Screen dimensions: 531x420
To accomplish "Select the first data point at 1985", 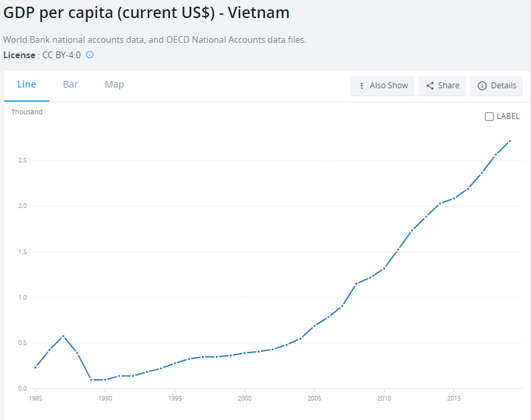I will coord(35,367).
